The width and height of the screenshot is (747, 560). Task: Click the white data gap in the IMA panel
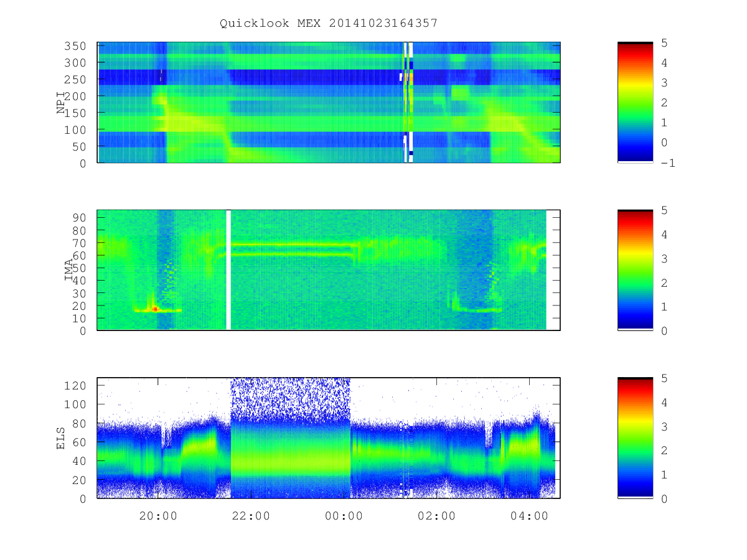coord(228,270)
